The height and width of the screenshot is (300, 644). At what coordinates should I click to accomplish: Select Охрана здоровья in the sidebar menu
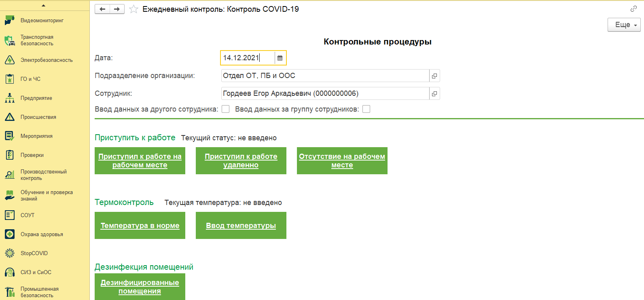(x=42, y=235)
